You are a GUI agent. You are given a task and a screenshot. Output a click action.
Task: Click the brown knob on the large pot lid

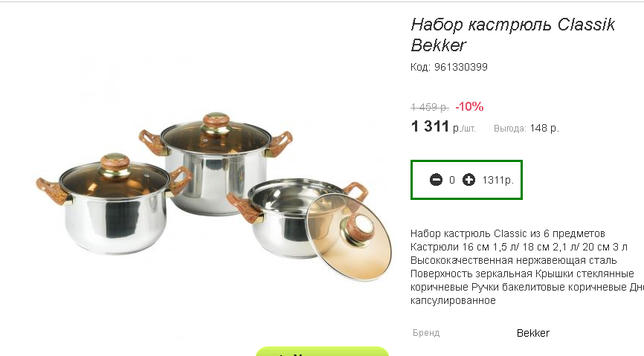pos(216,122)
